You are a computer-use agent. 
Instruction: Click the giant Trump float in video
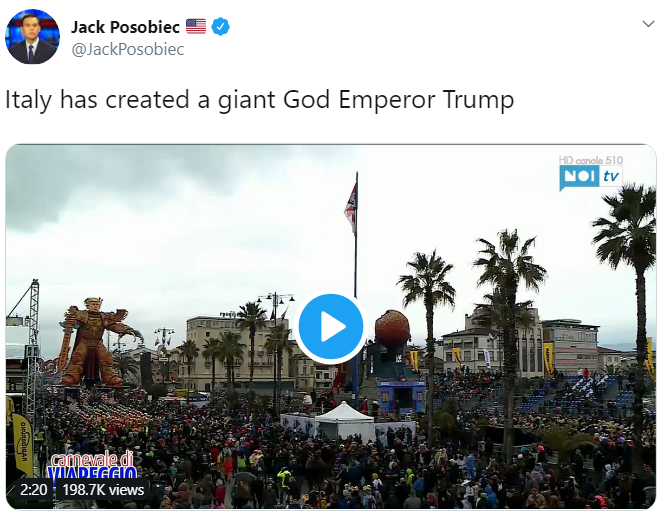tap(97, 342)
